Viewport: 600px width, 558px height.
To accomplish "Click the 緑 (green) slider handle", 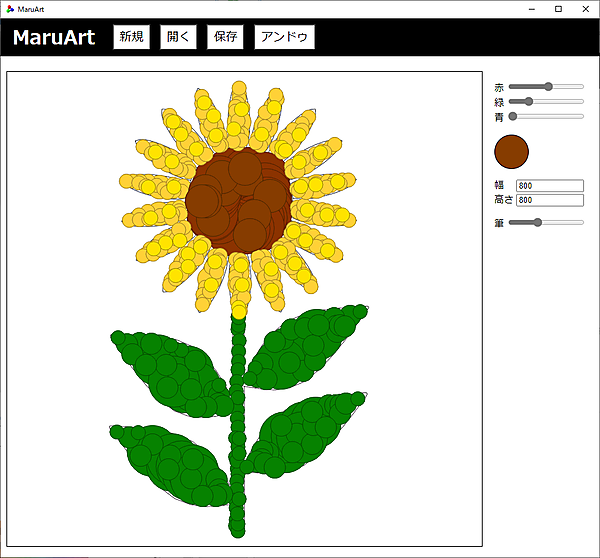I will [x=529, y=101].
